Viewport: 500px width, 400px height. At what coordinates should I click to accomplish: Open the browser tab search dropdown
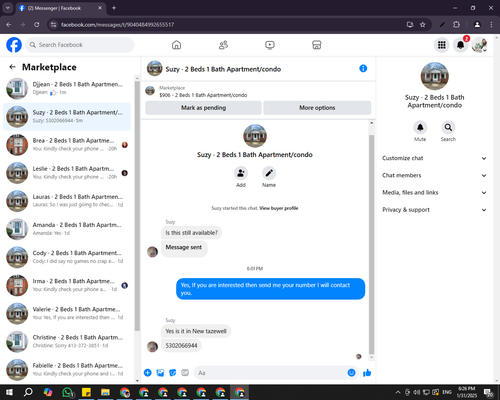click(8, 8)
